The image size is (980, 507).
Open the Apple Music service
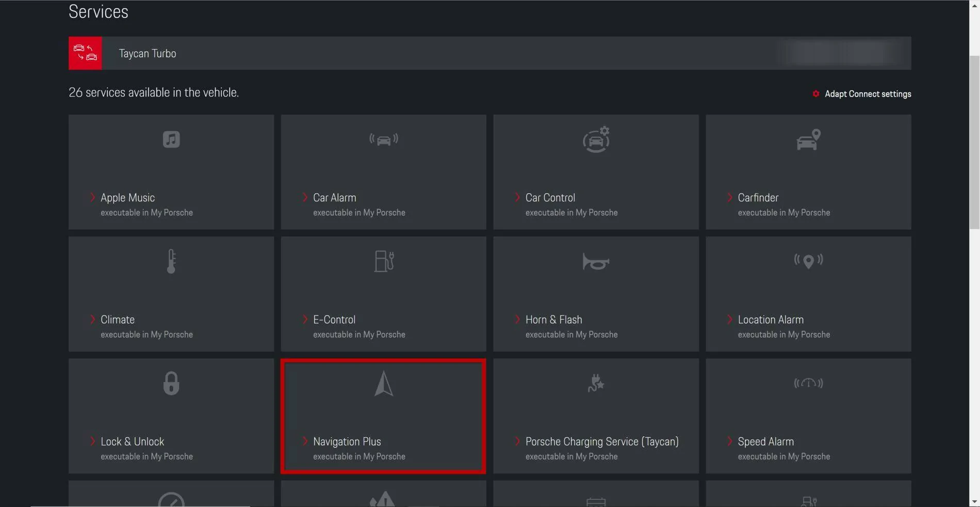[x=171, y=172]
